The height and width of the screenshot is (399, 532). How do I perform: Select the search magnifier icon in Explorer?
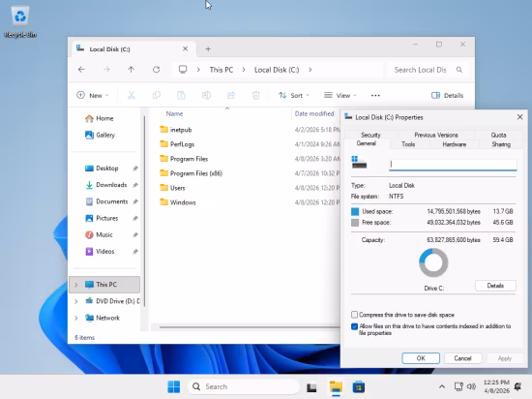[459, 70]
